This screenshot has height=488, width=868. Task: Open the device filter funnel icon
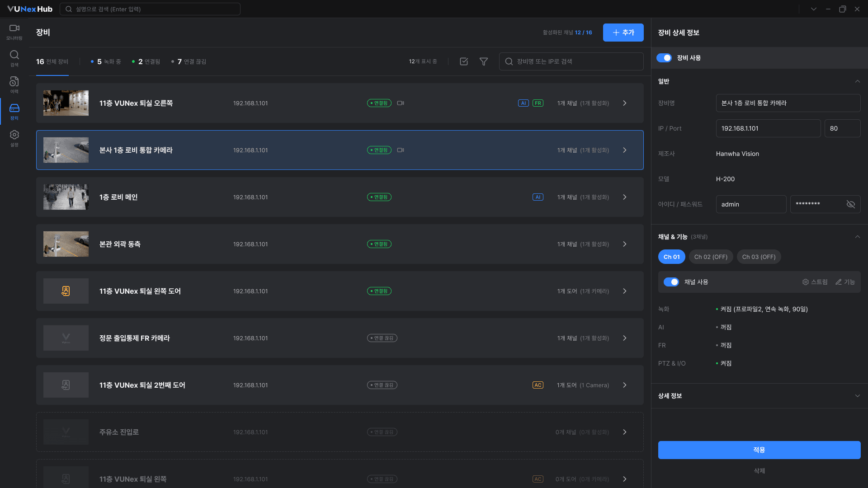[484, 61]
